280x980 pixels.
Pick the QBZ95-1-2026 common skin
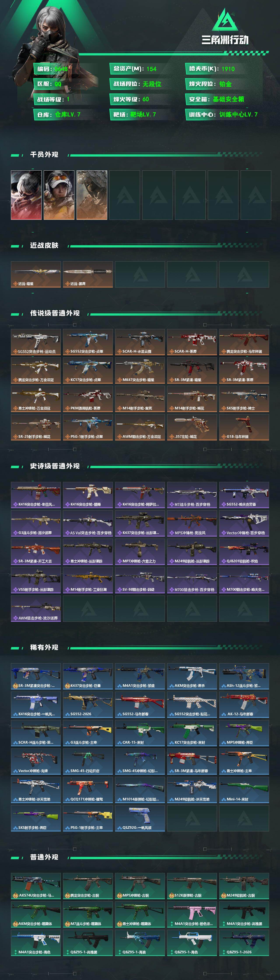(244, 943)
